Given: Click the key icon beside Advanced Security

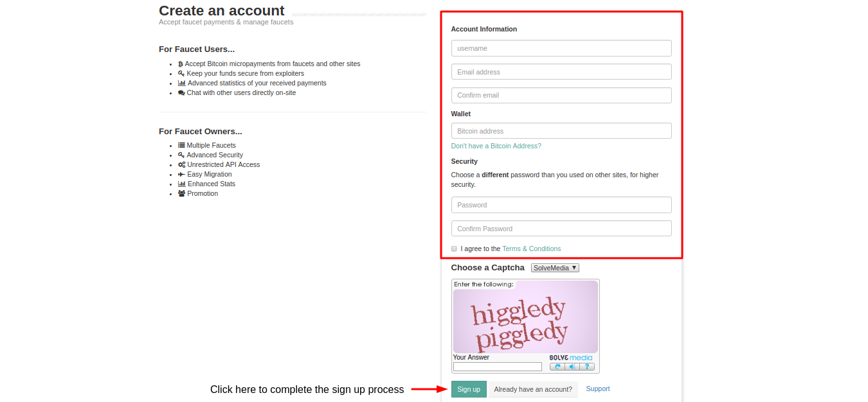Looking at the screenshot, I should pyautogui.click(x=181, y=155).
